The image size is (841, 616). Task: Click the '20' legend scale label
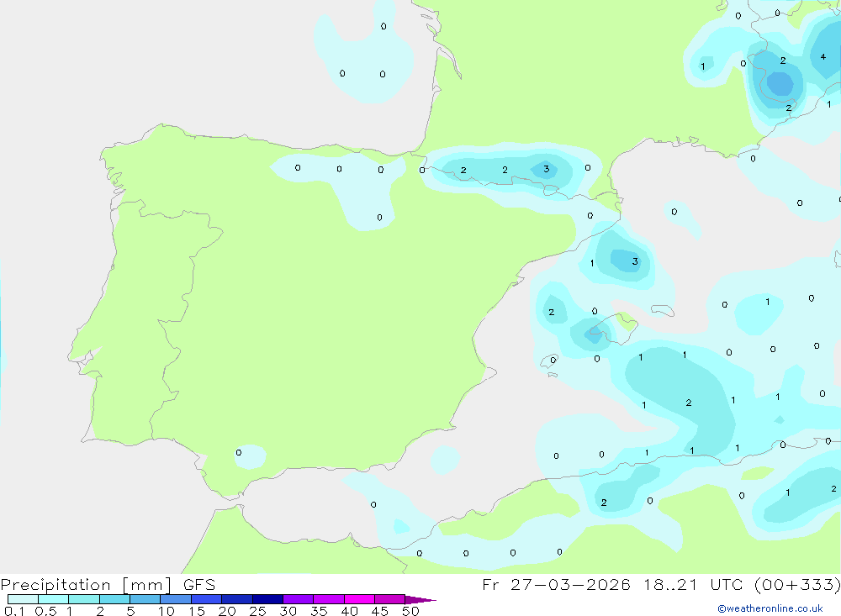click(227, 611)
